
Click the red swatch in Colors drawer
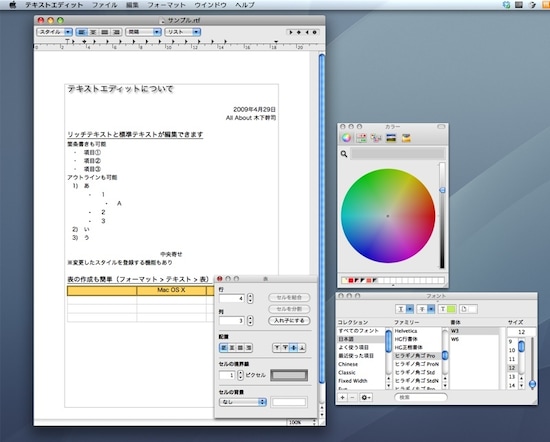pyautogui.click(x=350, y=280)
